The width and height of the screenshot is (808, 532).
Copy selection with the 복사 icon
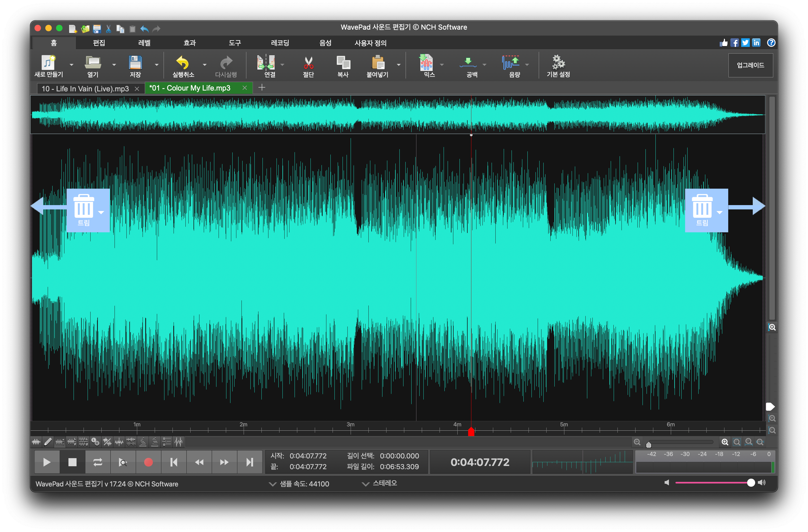[343, 63]
